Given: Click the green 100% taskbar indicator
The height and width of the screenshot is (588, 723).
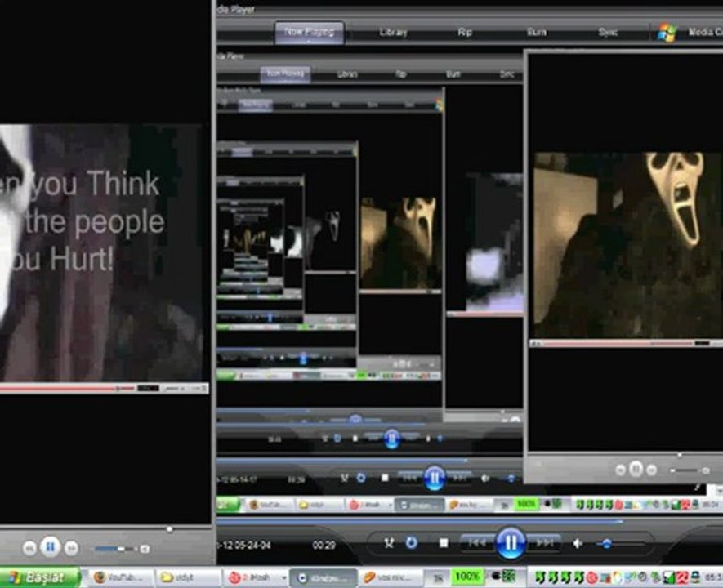Looking at the screenshot, I should pyautogui.click(x=466, y=577).
